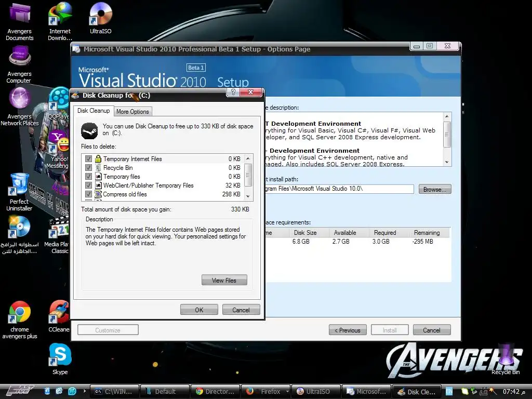The image size is (532, 399).
Task: Launch chrome avengers plus shortcut
Action: pyautogui.click(x=19, y=320)
